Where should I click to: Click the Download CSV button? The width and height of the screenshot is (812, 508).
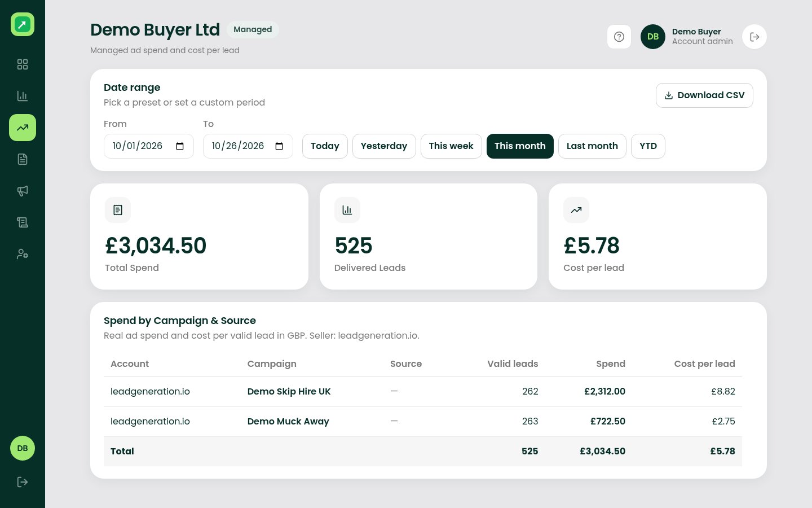click(x=704, y=95)
